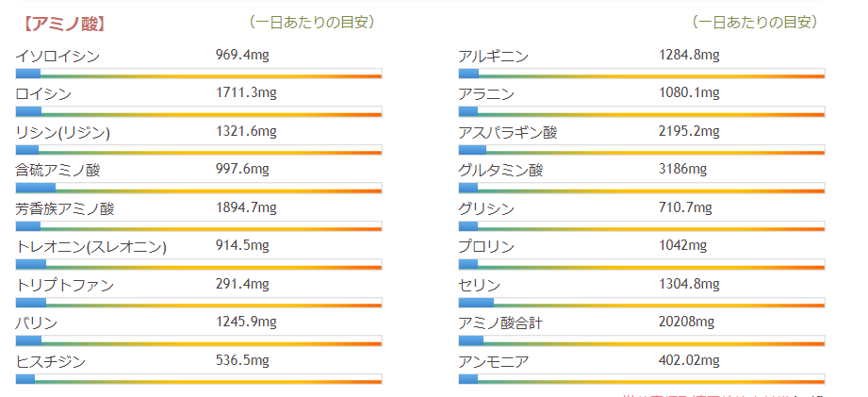Image resolution: width=868 pixels, height=397 pixels.
Task: Click the アミノ酸合計 20208mg value
Action: coord(686,323)
